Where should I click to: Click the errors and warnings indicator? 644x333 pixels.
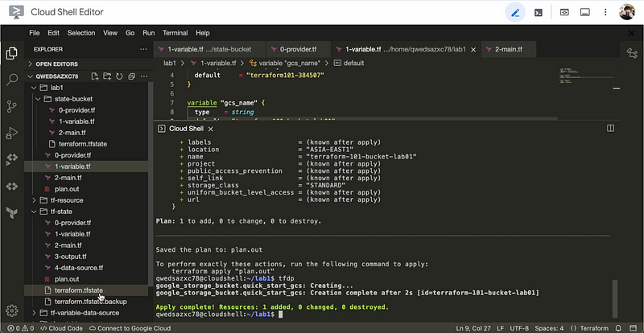19,328
